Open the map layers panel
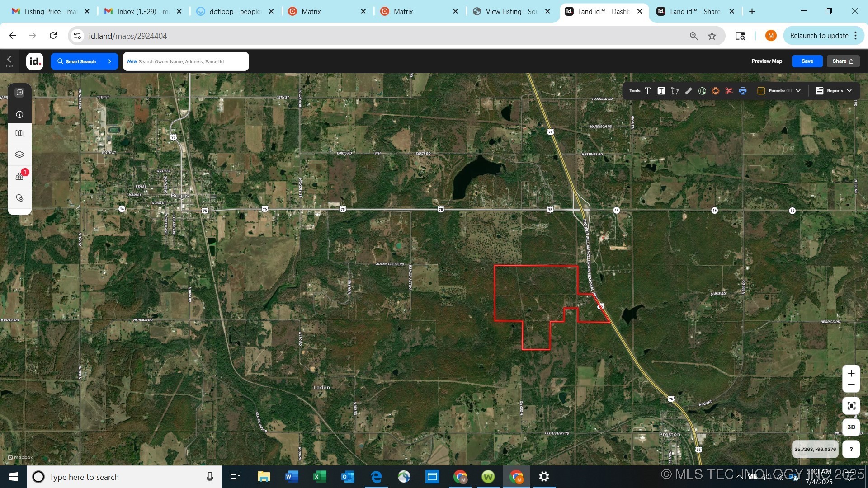 (x=19, y=154)
